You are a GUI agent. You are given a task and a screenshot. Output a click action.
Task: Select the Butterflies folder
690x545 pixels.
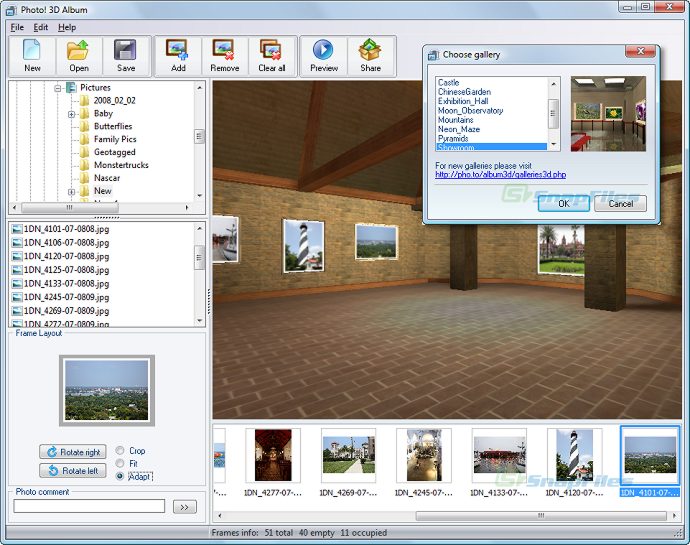click(x=113, y=126)
